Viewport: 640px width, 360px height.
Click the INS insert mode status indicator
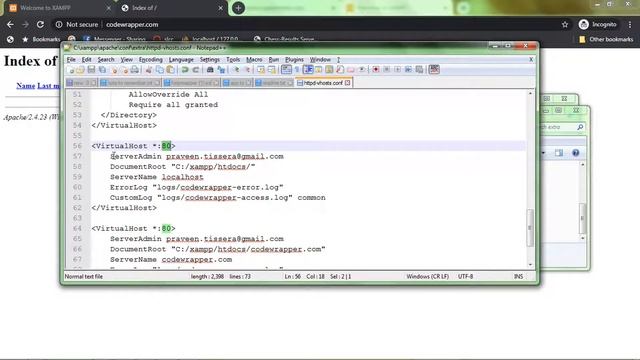pos(518,276)
